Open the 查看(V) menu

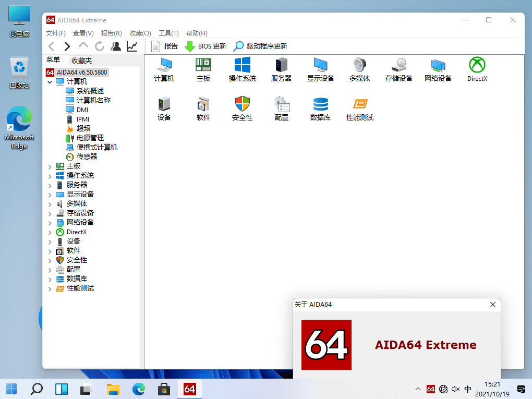83,33
